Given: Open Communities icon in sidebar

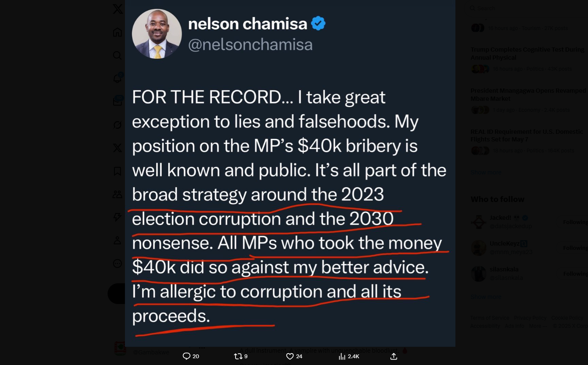Looking at the screenshot, I should point(117,194).
